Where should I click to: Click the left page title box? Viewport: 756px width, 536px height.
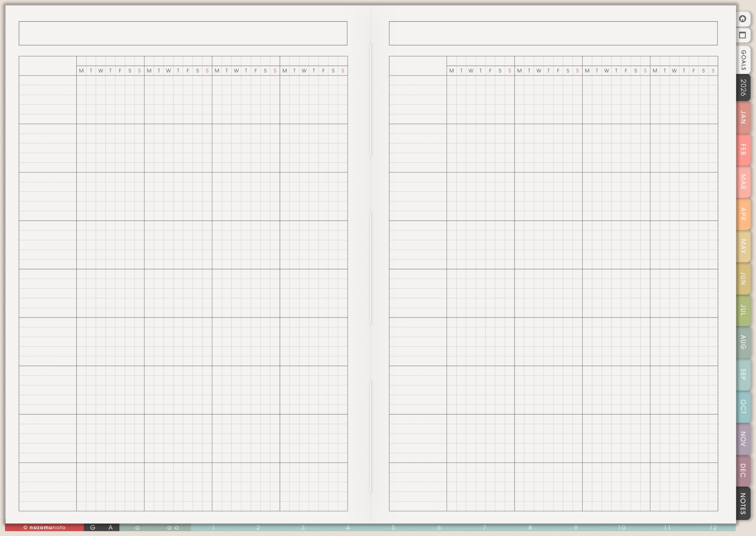(183, 33)
